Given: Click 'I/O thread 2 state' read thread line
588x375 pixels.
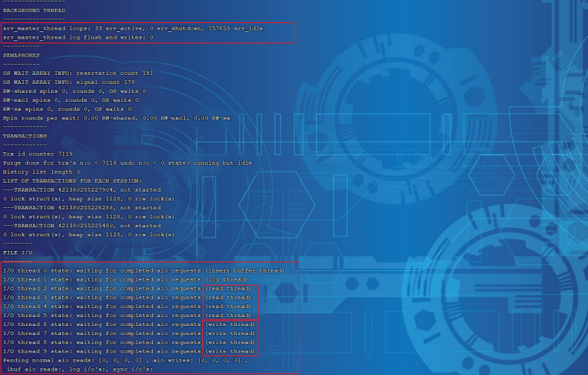Looking at the screenshot, I should point(128,289).
